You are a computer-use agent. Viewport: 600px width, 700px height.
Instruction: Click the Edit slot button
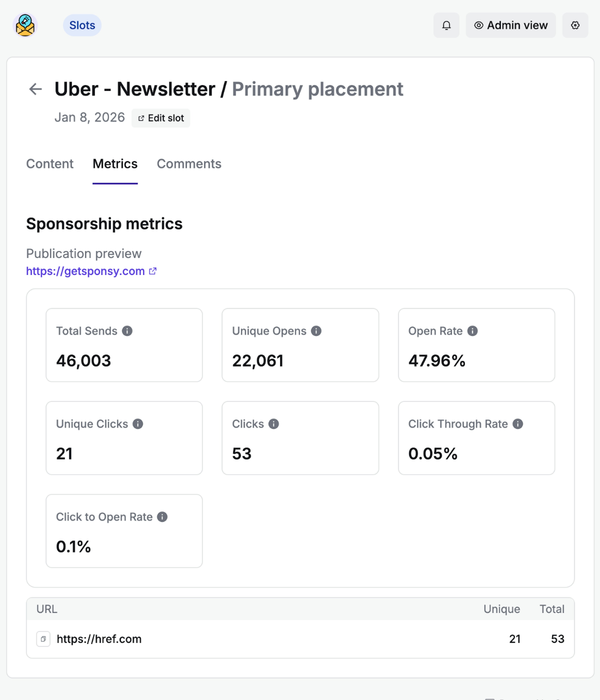point(161,118)
